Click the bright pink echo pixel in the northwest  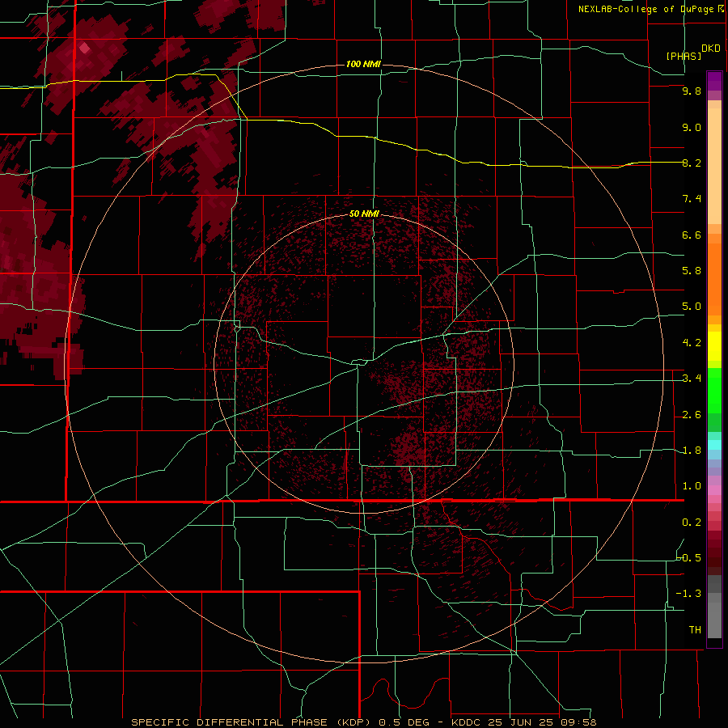[84, 48]
